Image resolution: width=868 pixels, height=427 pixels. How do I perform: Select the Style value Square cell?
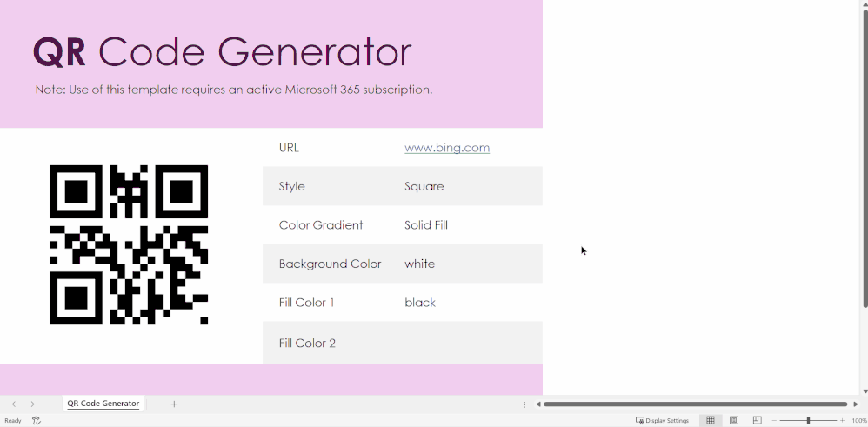[424, 187]
